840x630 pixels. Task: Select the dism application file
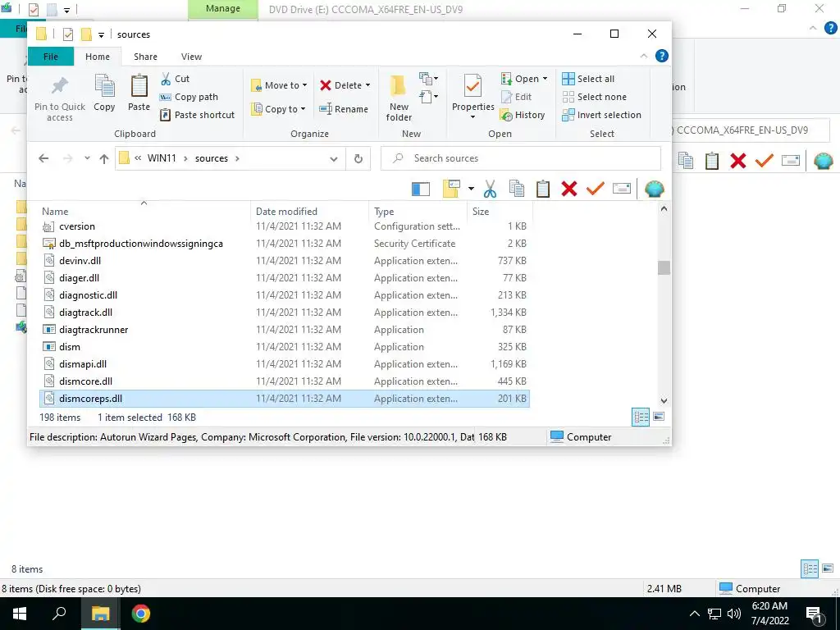(x=284, y=347)
